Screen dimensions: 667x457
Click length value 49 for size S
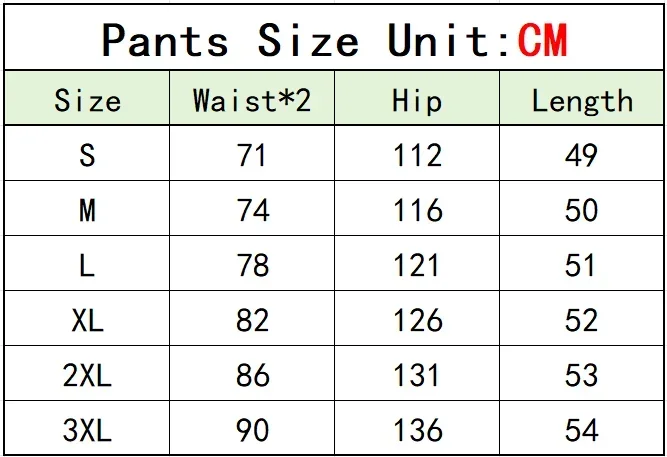click(581, 155)
